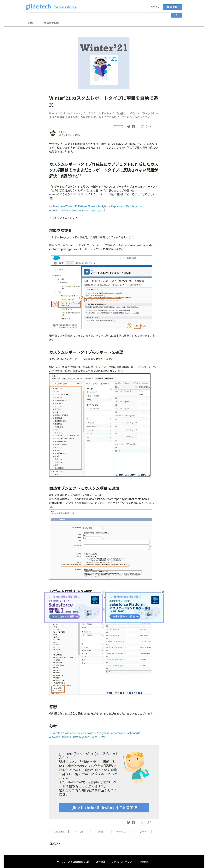The width and height of the screenshot is (208, 868).
Task: Open the Winter'21 hero thumbnail image
Action: point(104,63)
